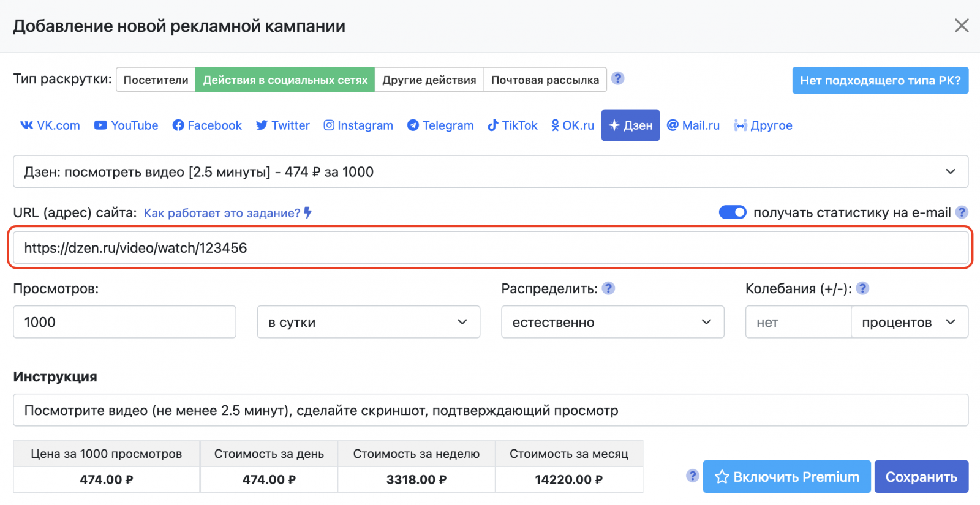Viewport: 980px width, 505px height.
Task: Pick Facebook as the social network
Action: pyautogui.click(x=207, y=125)
